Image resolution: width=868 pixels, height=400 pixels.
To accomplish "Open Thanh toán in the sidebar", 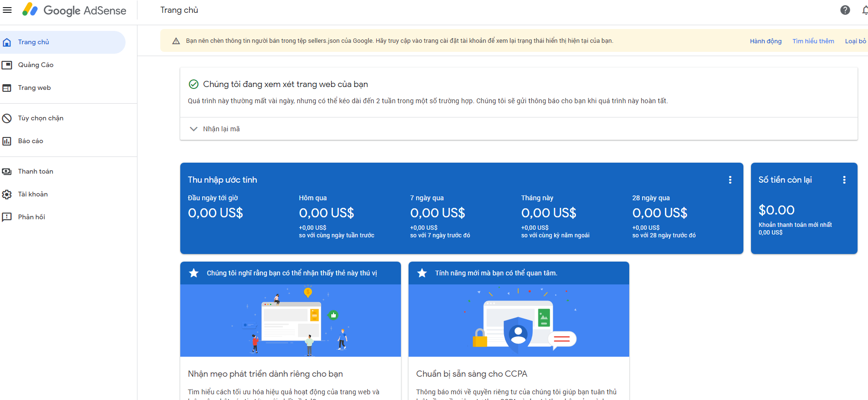I will [x=63, y=172].
